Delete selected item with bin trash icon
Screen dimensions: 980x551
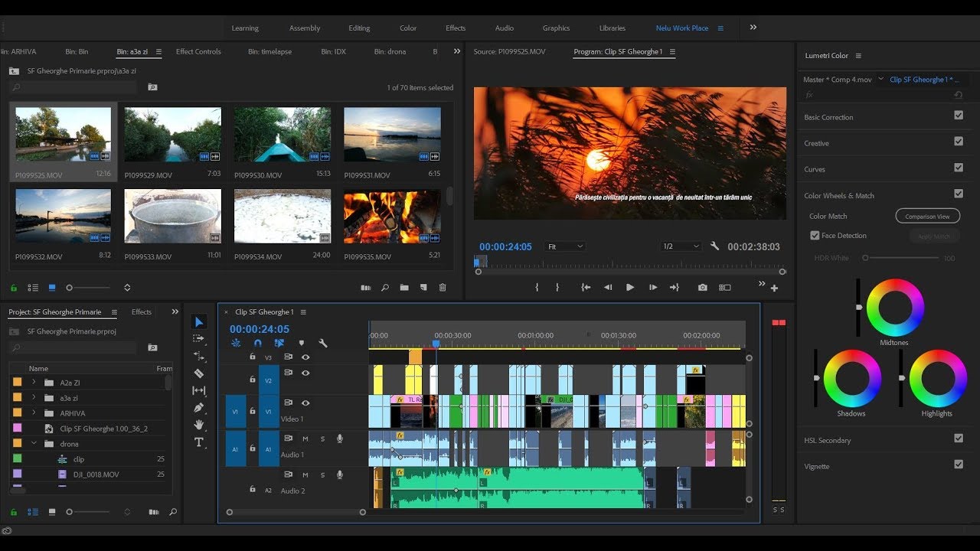pos(443,288)
